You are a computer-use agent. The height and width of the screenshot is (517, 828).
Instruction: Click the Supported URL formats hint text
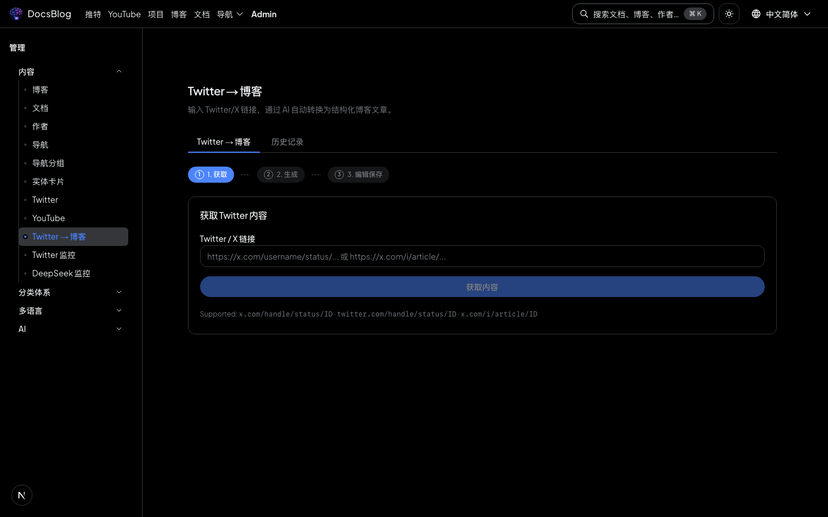[369, 314]
